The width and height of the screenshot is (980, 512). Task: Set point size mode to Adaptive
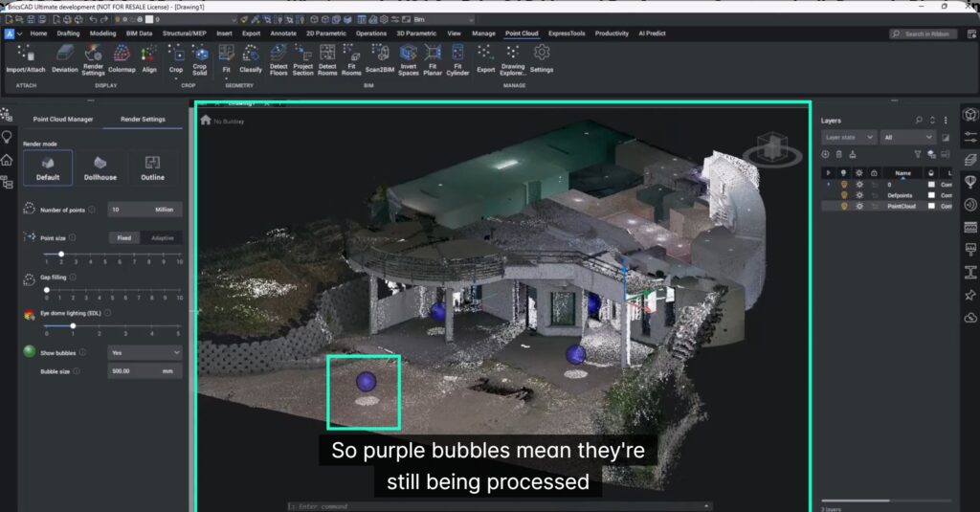tap(162, 238)
